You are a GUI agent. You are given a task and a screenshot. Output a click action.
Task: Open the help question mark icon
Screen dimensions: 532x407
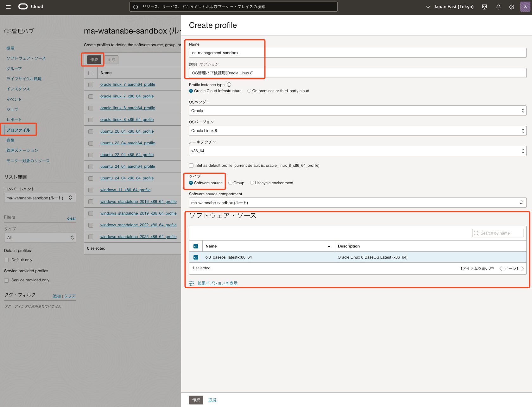click(x=511, y=7)
